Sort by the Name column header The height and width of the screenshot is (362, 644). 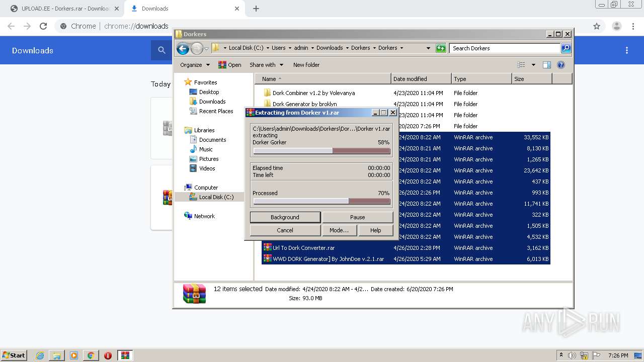(323, 79)
